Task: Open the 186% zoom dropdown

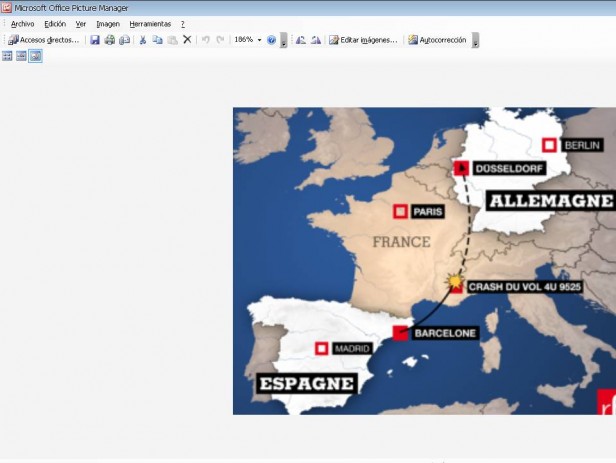Action: (259, 40)
